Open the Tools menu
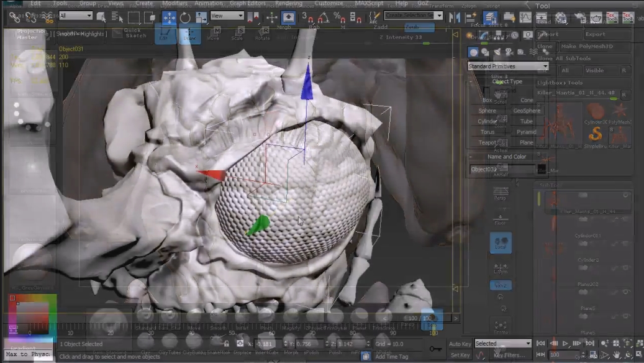 [x=60, y=3]
